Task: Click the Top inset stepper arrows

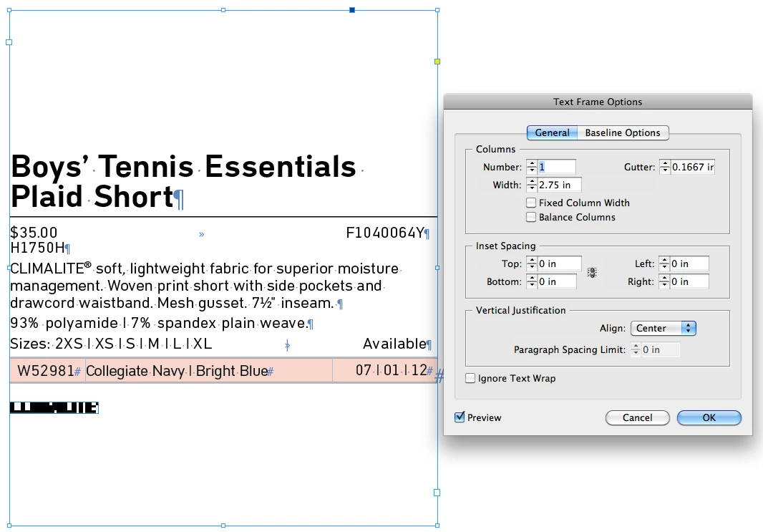Action: [x=531, y=263]
